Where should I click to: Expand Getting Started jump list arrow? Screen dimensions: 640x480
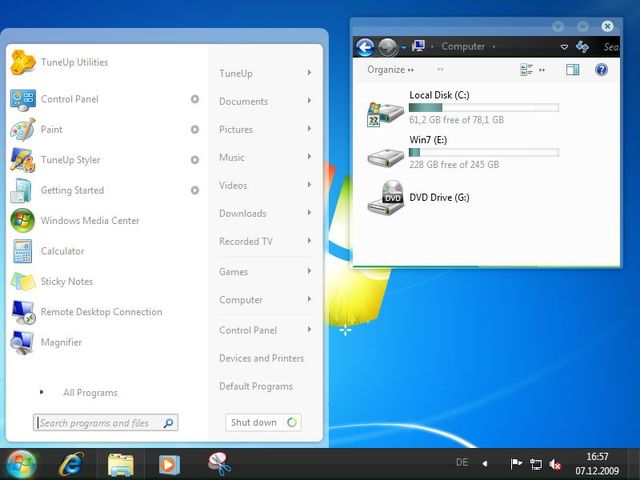pos(195,190)
